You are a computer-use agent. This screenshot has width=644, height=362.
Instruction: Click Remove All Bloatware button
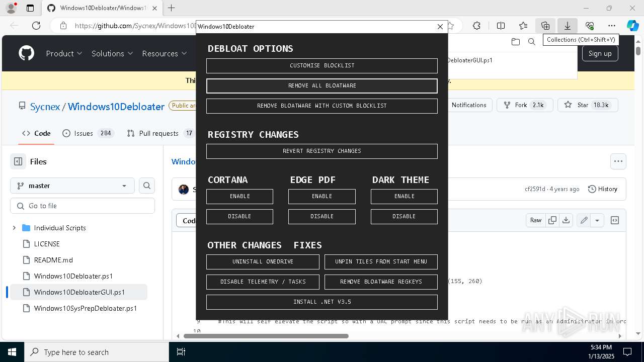pyautogui.click(x=322, y=86)
